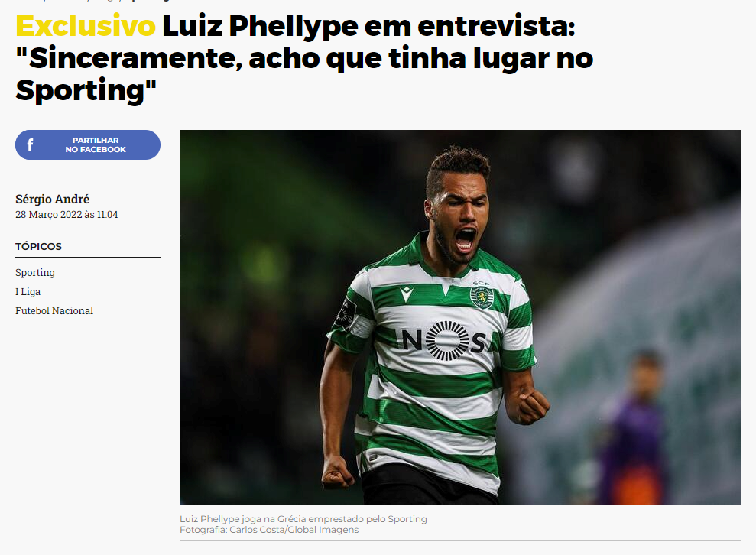The width and height of the screenshot is (756, 555).
Task: Select the I Liga topic
Action: pos(28,292)
